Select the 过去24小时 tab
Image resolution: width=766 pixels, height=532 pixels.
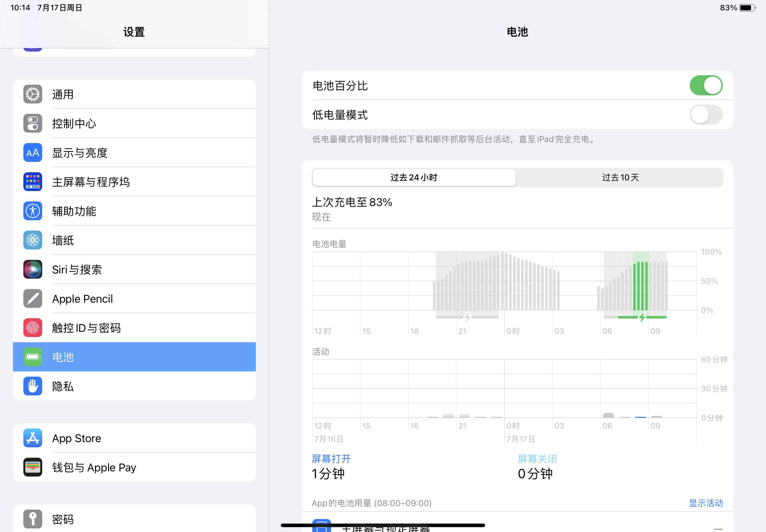click(414, 177)
